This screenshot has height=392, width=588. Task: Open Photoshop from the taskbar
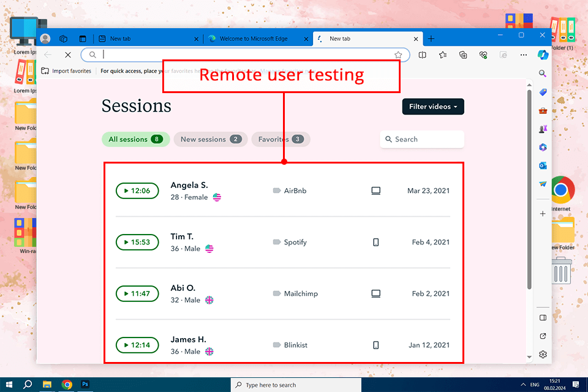[x=85, y=384]
